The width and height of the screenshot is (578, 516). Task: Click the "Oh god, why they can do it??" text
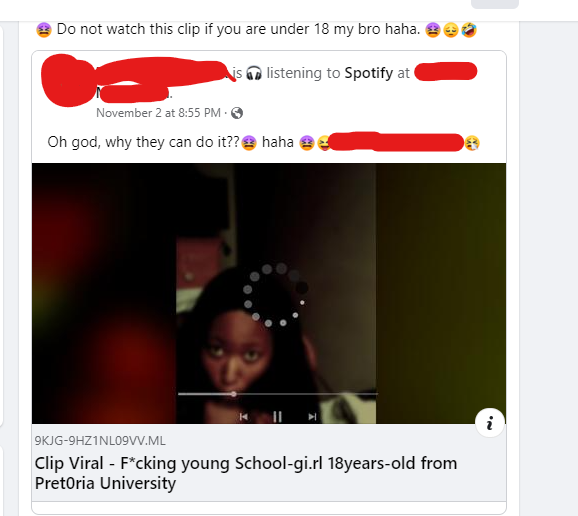pyautogui.click(x=144, y=142)
